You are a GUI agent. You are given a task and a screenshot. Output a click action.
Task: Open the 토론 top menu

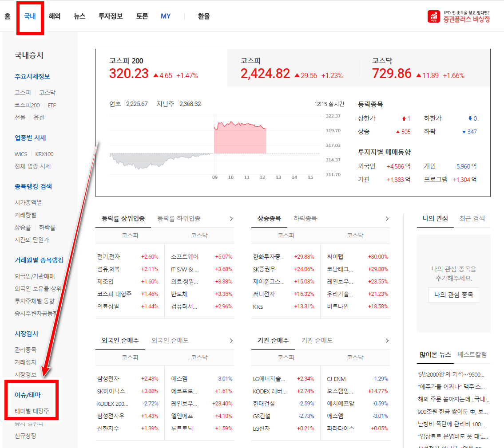coord(142,16)
